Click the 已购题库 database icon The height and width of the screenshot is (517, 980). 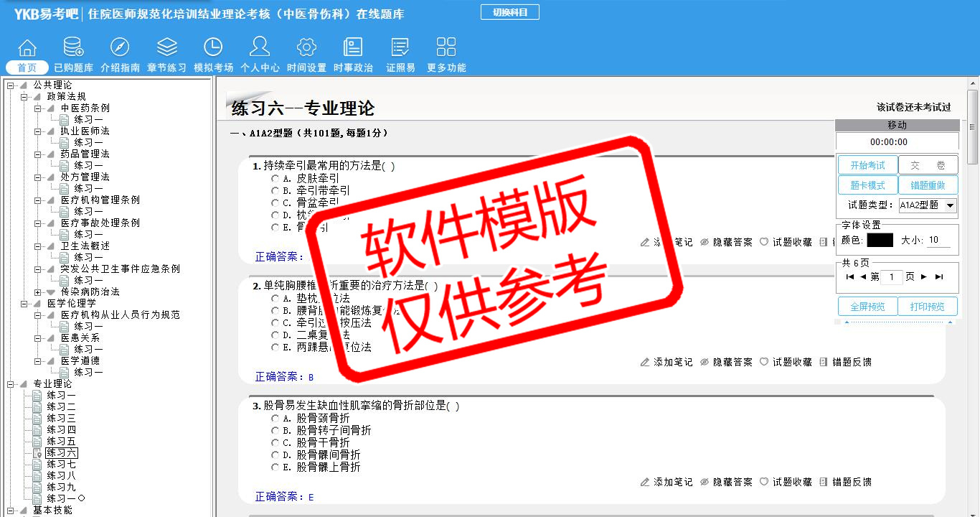pos(73,48)
